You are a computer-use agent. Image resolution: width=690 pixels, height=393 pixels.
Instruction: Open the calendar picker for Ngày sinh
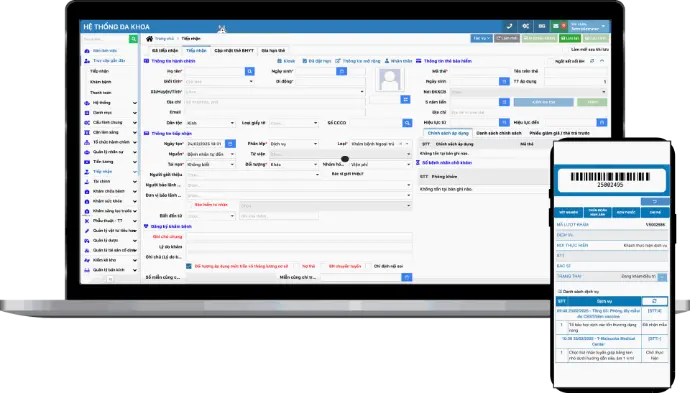coord(341,71)
